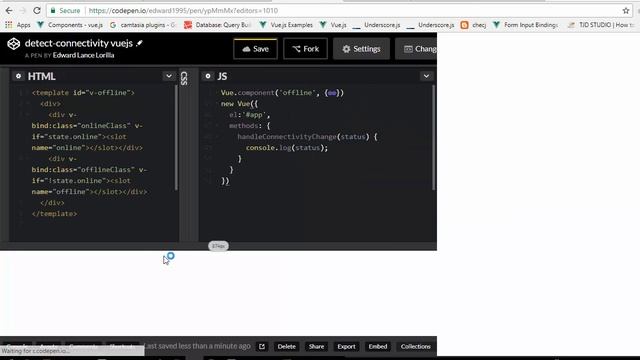
Task: Click the Secure padlock indicator
Action: (65, 11)
